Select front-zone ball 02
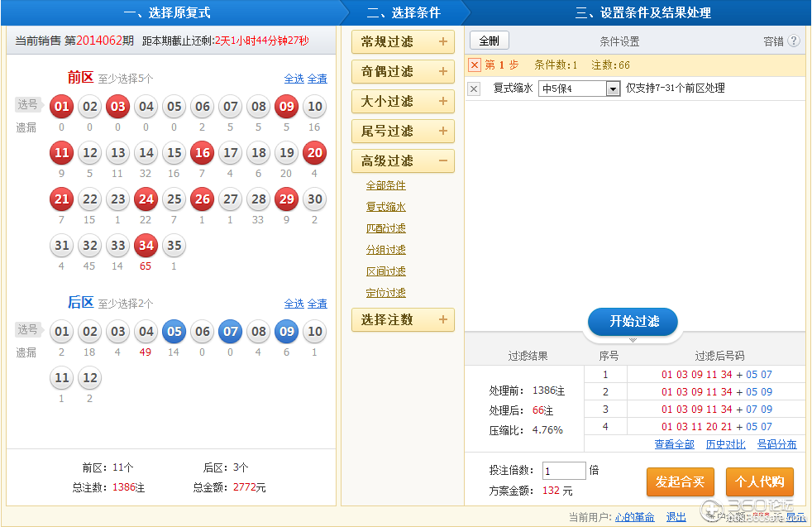 [89, 107]
